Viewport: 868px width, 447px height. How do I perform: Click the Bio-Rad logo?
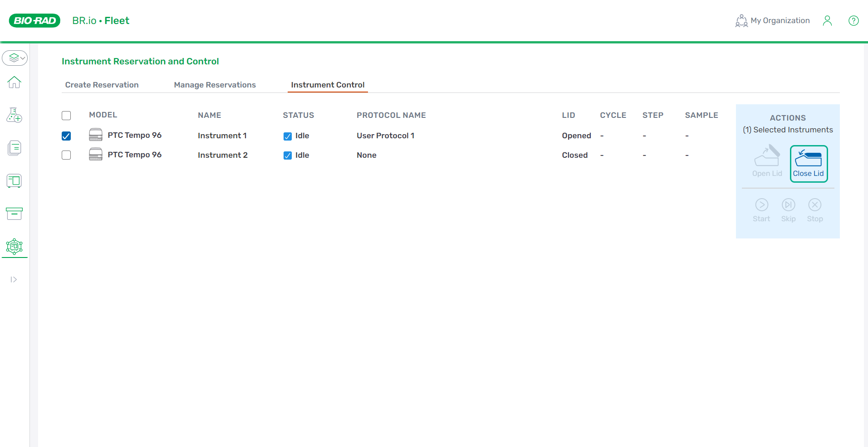(34, 21)
